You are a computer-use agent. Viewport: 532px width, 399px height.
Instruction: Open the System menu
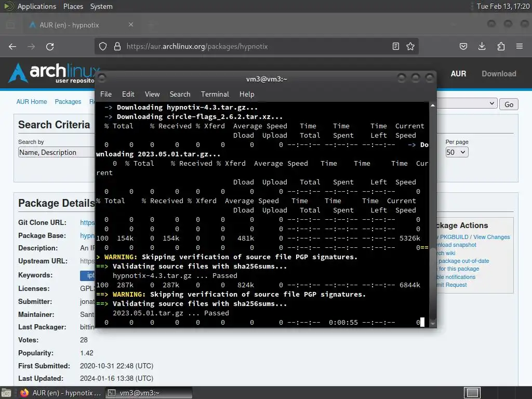[101, 6]
